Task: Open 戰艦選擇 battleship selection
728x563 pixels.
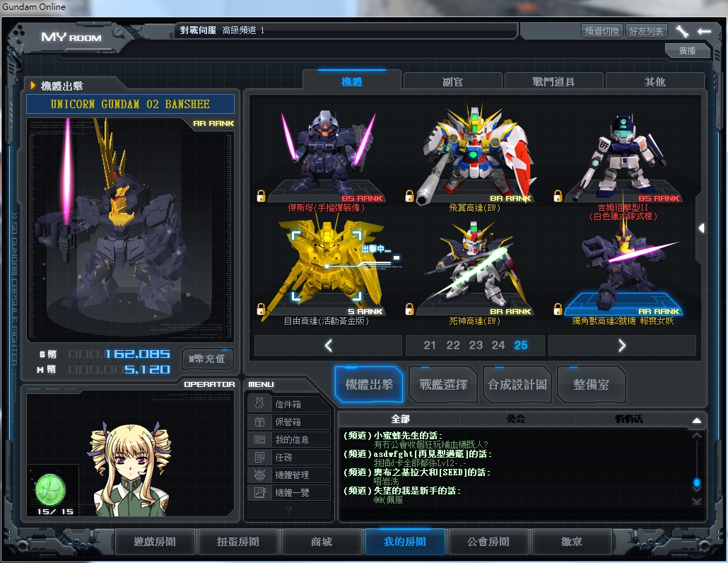Action: (443, 385)
